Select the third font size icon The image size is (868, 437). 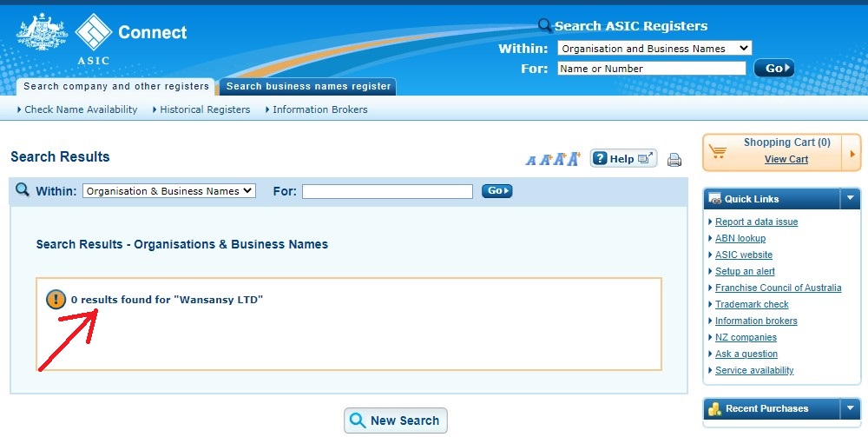click(559, 160)
